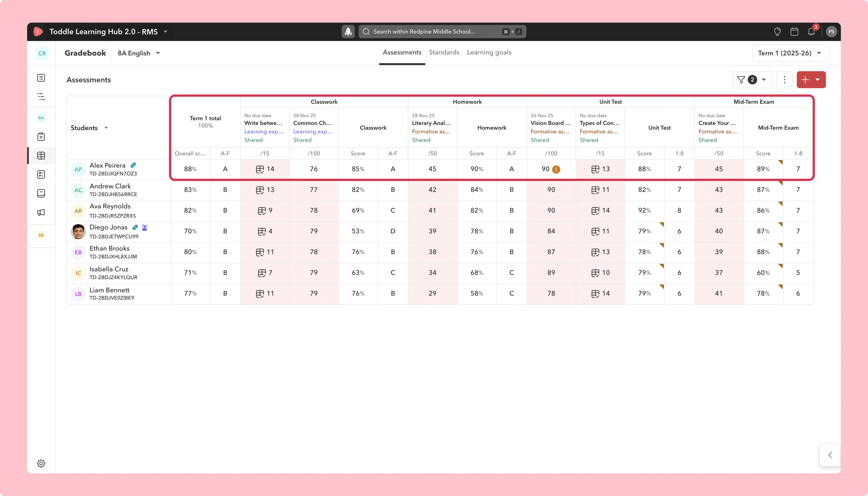Open the announcements megaphone icon
Viewport: 868px width, 496px height.
coord(41,213)
